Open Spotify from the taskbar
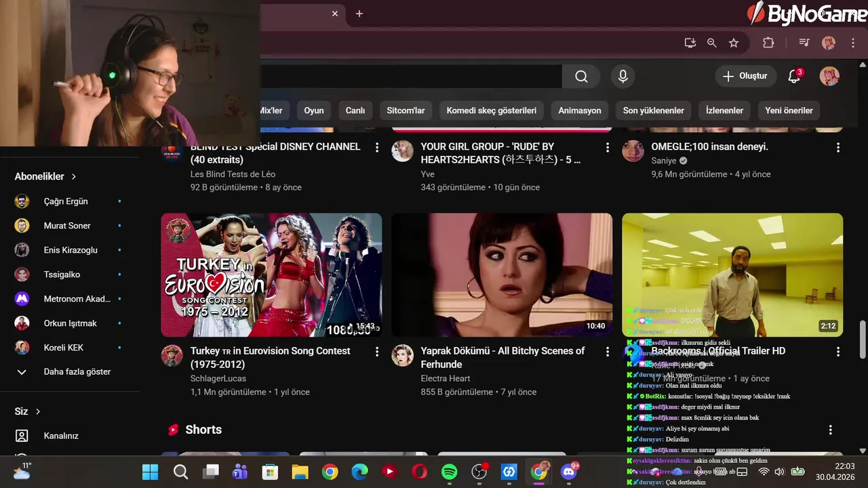This screenshot has height=488, width=868. (x=449, y=472)
